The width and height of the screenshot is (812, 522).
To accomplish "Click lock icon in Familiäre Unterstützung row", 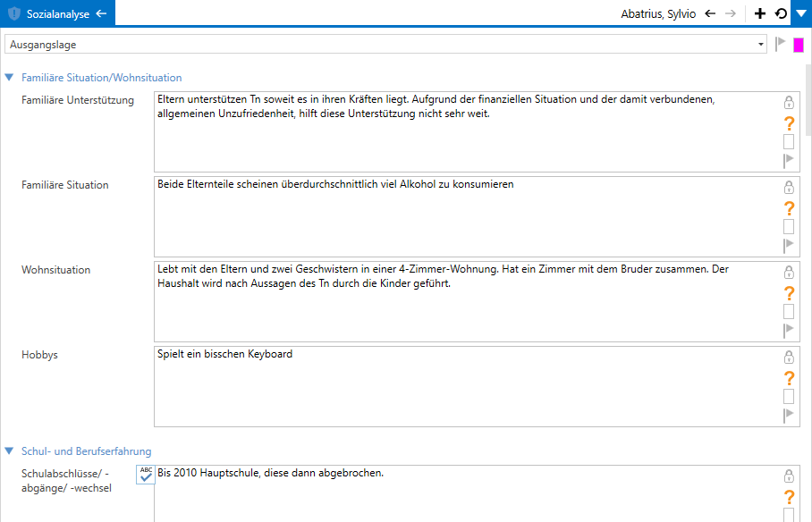I will 789,103.
